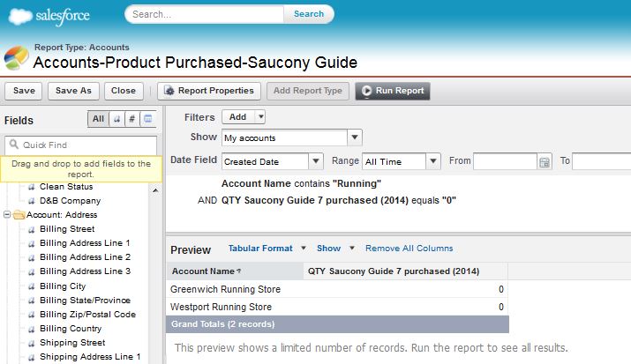This screenshot has width=631, height=364.
Task: Click the QTY Saucony Guide 7 purchased column header
Action: click(x=406, y=271)
